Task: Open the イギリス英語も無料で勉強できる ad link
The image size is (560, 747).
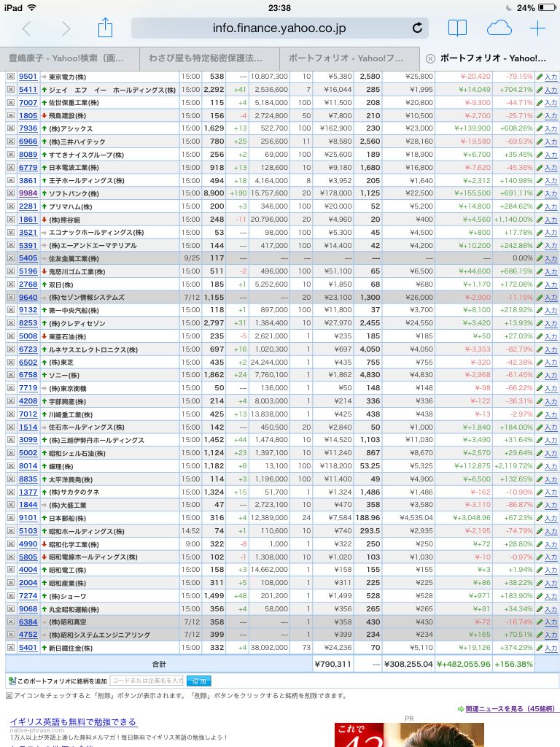Action: [x=74, y=721]
